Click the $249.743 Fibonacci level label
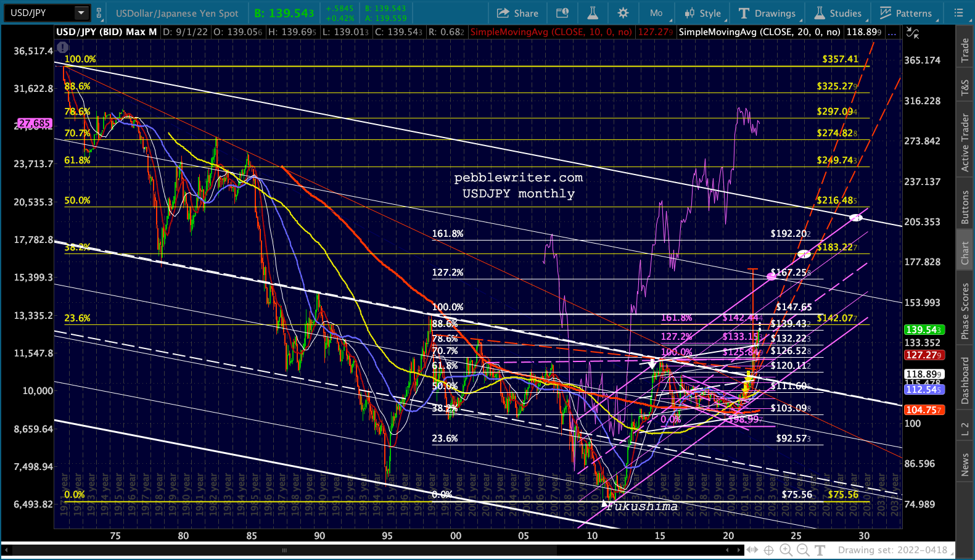Viewport: 975px width, 560px height. tap(837, 160)
